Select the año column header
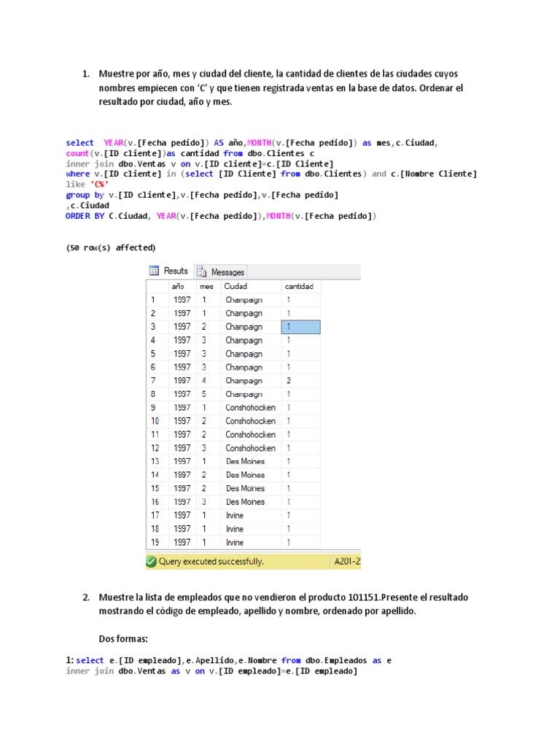Viewport: 560px width, 747px height. [179, 286]
